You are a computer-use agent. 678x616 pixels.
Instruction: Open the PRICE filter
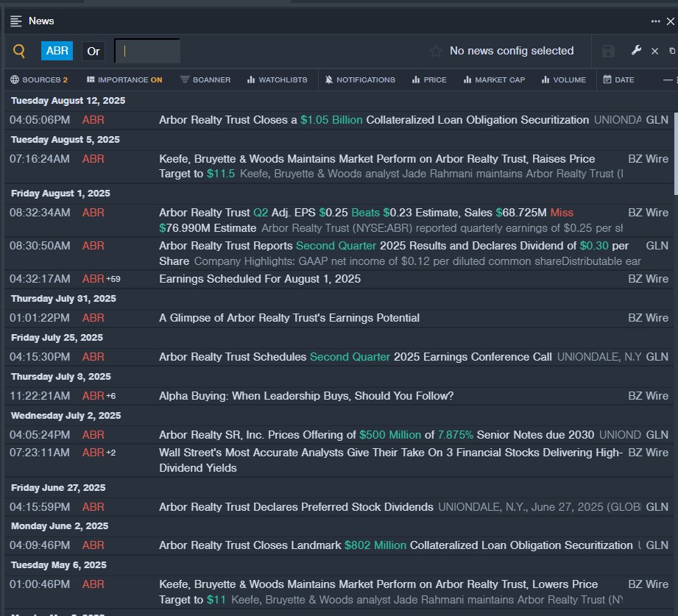[429, 79]
